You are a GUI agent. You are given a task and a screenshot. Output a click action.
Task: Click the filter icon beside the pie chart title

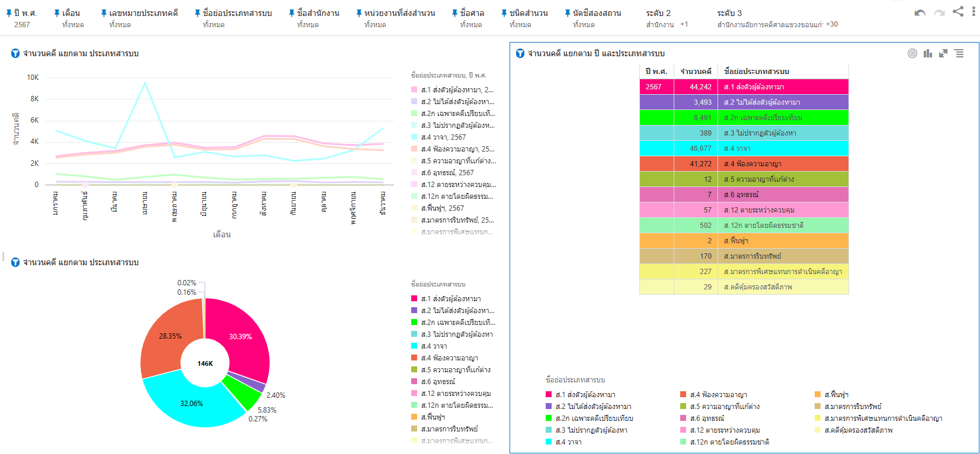pos(15,262)
